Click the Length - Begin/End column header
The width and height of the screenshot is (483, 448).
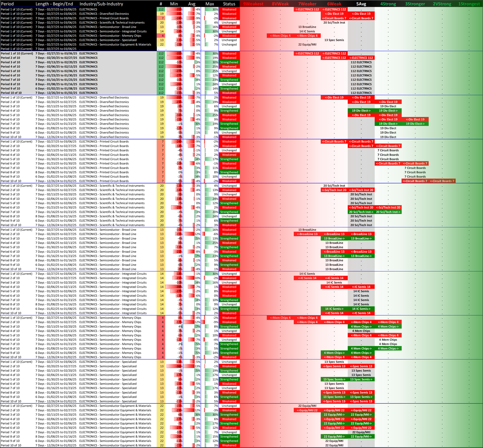[x=54, y=4]
